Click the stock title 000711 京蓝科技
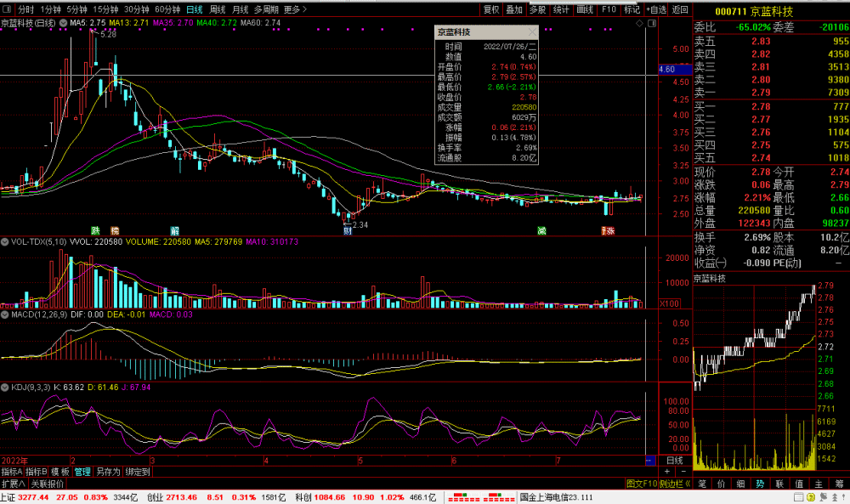Screen dimensions: 850x504 (754, 11)
